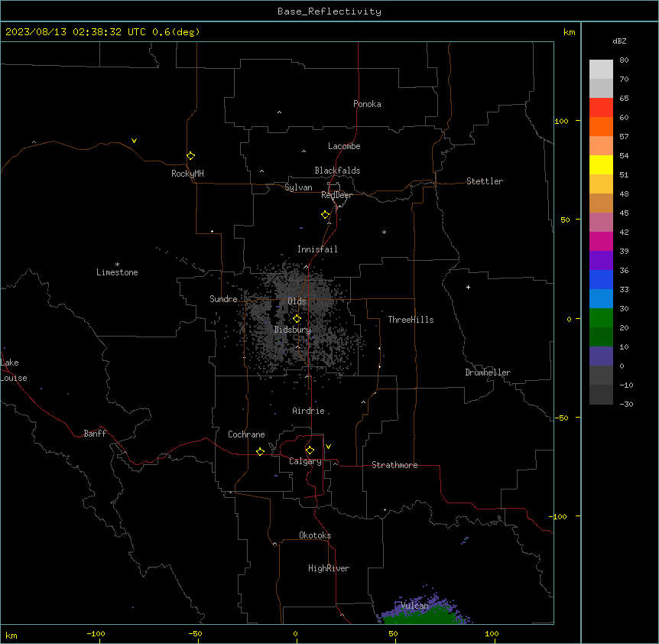Click the asterisk marker east of Innisfail

(384, 232)
